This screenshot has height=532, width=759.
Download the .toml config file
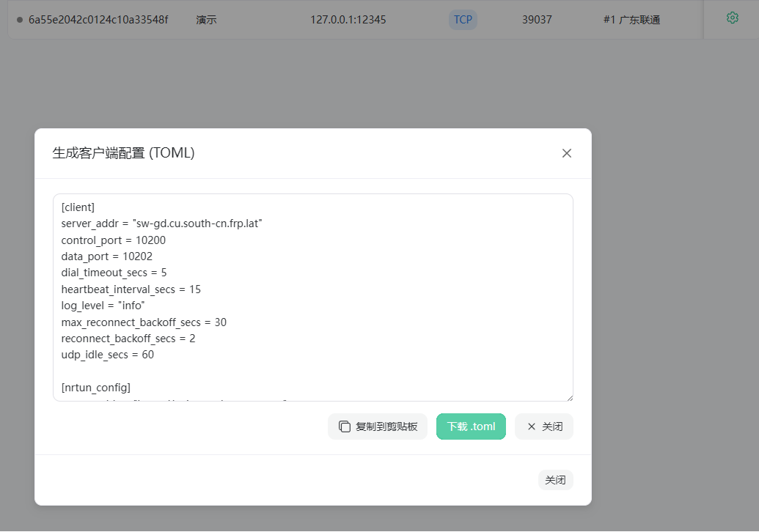[x=471, y=426]
